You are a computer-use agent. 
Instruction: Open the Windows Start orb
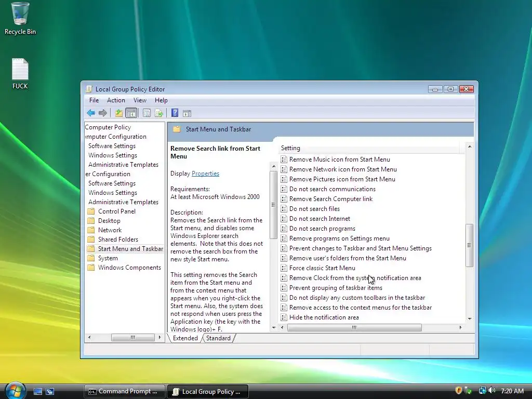15,391
